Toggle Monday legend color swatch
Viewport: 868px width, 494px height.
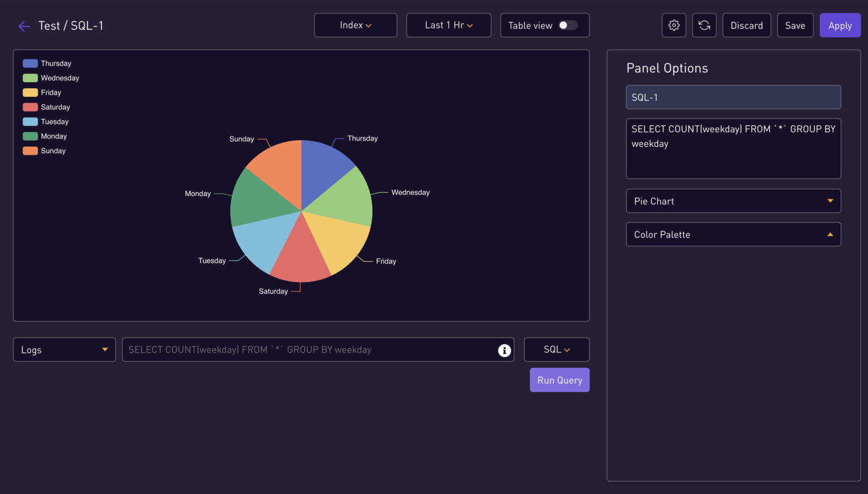30,136
